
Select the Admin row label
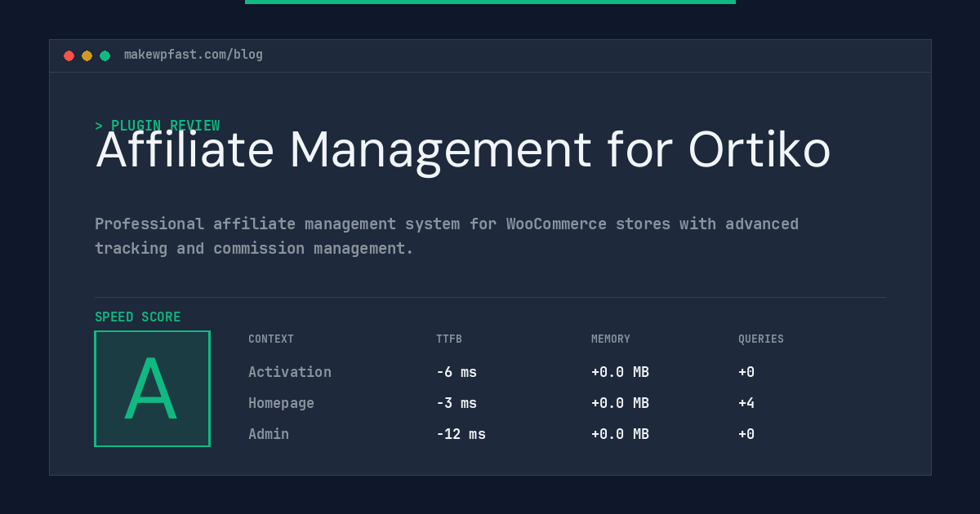tap(269, 434)
